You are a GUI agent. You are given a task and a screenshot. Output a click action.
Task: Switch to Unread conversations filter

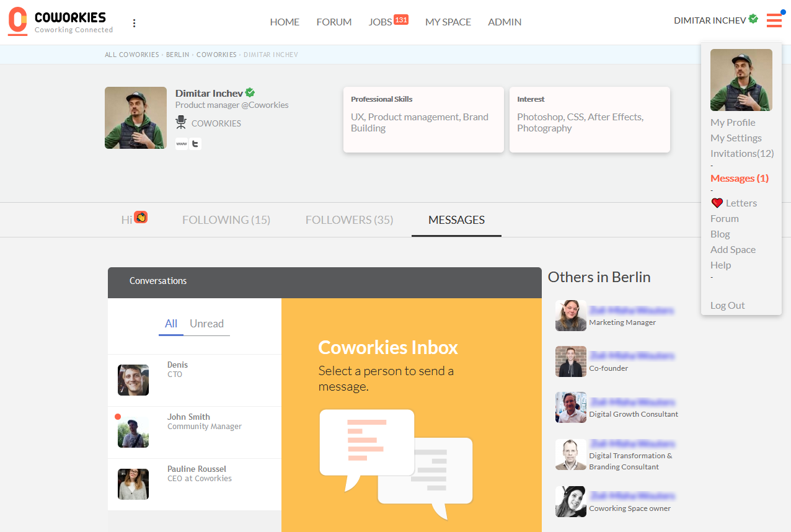tap(206, 324)
